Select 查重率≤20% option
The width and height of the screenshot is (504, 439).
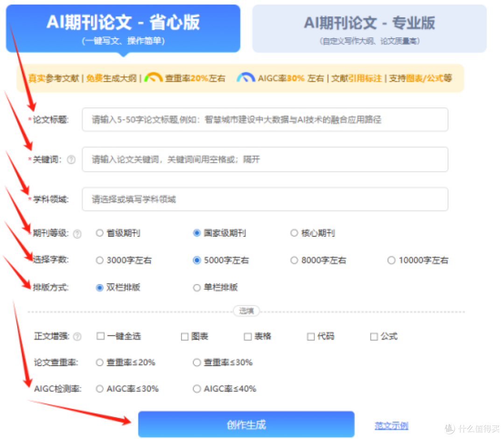coord(100,362)
